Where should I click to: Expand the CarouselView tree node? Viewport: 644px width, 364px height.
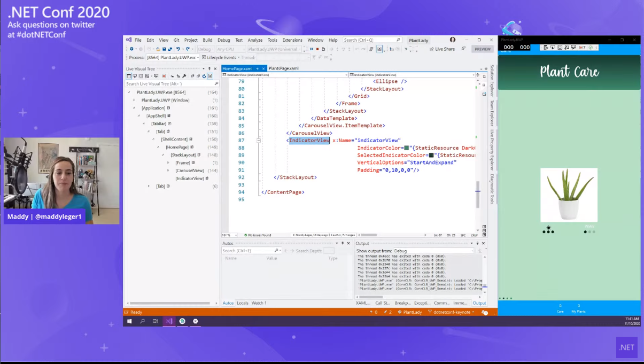[x=168, y=171]
